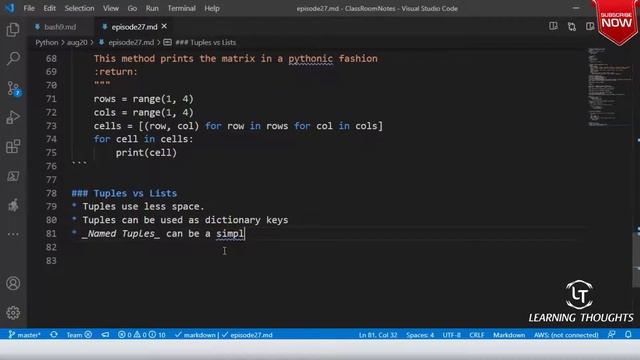Change encoding via UTF-8 item

coord(452,335)
